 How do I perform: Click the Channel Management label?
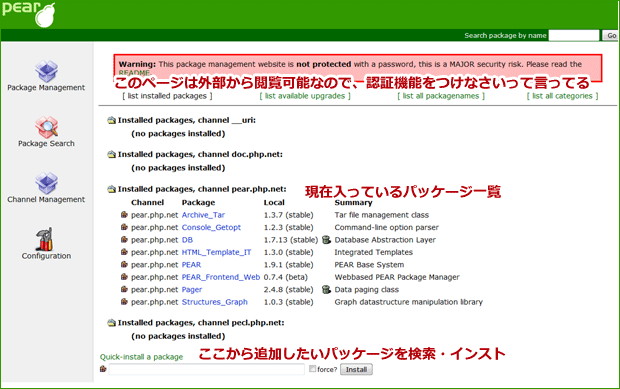coord(46,199)
